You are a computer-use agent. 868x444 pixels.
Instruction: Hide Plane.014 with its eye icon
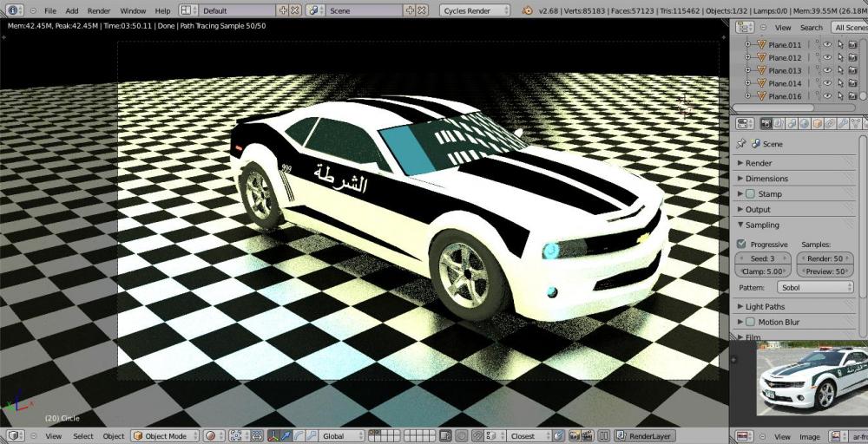coord(827,83)
